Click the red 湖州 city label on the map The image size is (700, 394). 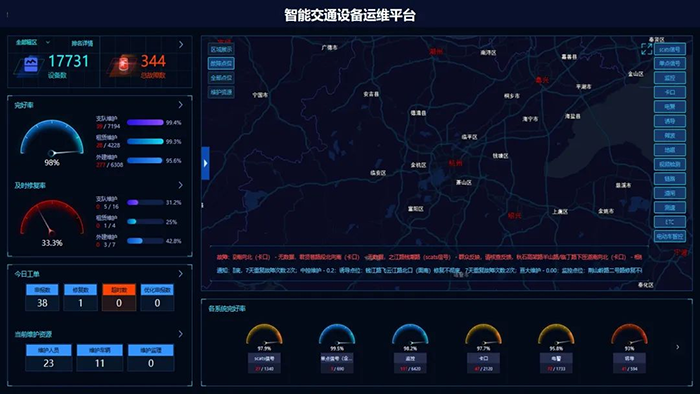coord(436,52)
